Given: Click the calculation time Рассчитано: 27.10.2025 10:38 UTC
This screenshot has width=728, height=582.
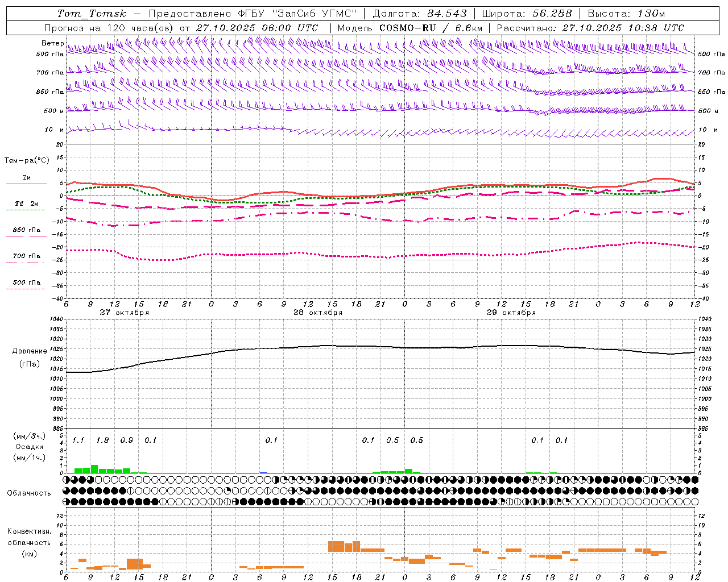Looking at the screenshot, I should (590, 28).
